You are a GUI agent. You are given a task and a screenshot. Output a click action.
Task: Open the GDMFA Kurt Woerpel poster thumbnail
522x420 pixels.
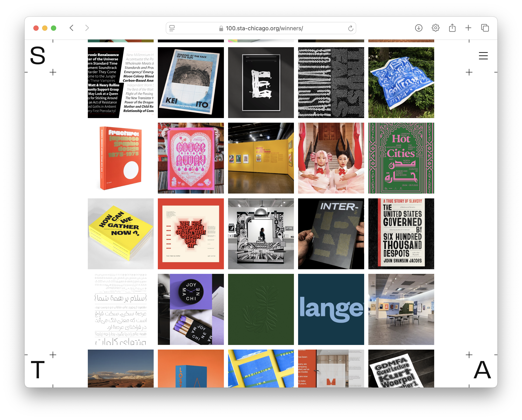[x=401, y=368]
